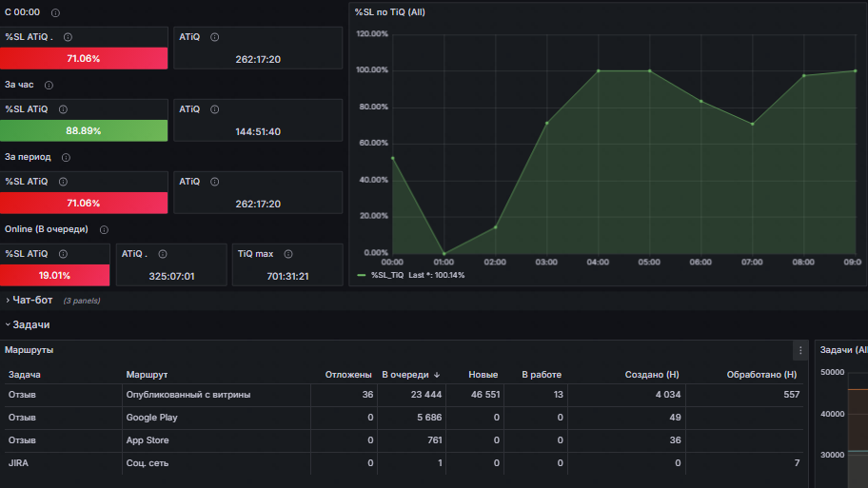
Task: Click 'Опубликованный с витрины' route cell
Action: (188, 395)
